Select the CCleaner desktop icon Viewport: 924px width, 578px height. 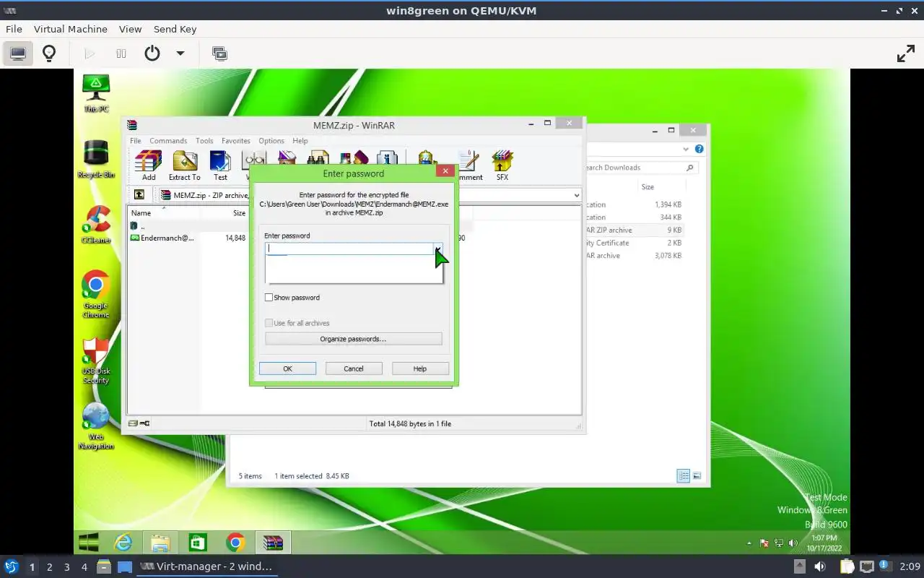(96, 225)
